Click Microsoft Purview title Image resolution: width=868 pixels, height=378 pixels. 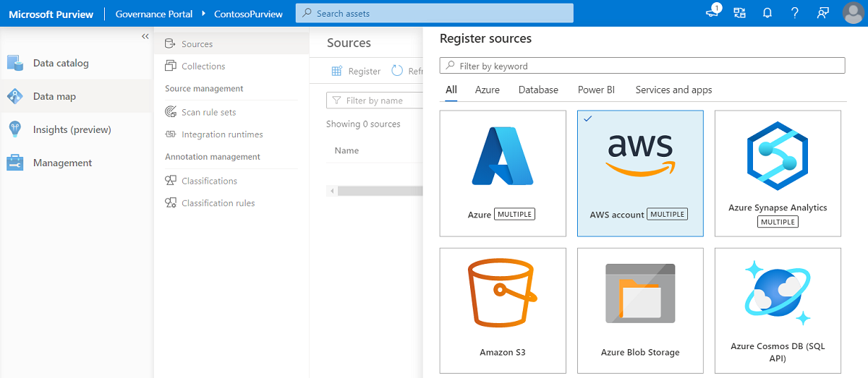pos(51,14)
